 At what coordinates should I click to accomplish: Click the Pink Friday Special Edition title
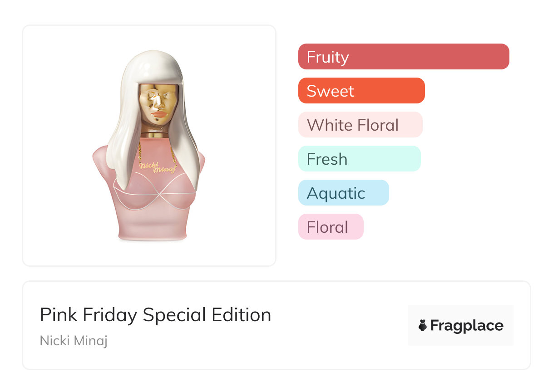coord(155,315)
